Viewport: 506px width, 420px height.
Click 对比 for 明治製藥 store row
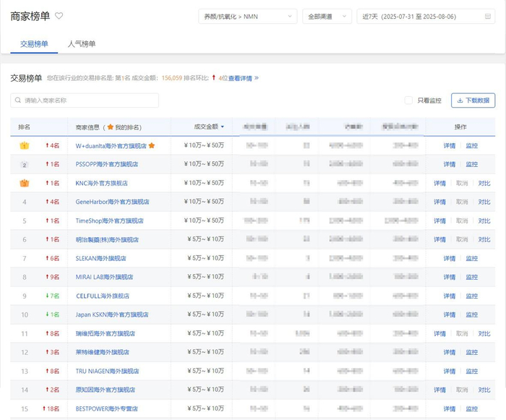tap(484, 239)
